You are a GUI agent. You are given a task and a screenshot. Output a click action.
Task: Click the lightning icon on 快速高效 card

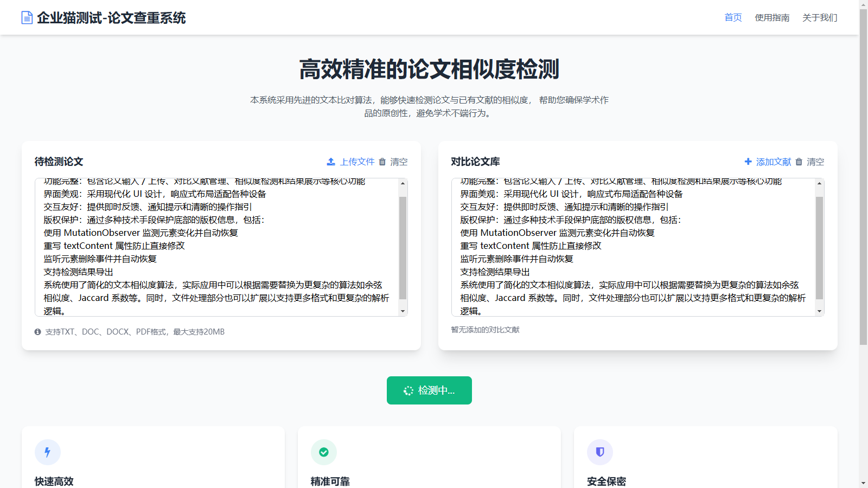point(48,452)
